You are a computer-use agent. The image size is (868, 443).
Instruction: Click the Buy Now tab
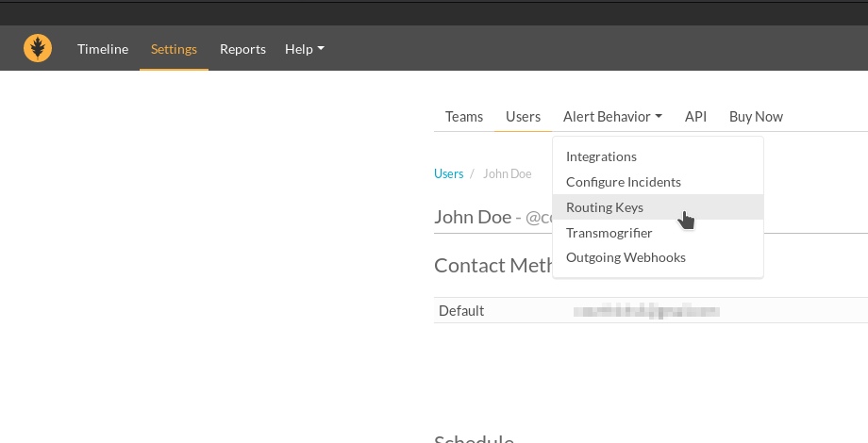[x=756, y=117]
